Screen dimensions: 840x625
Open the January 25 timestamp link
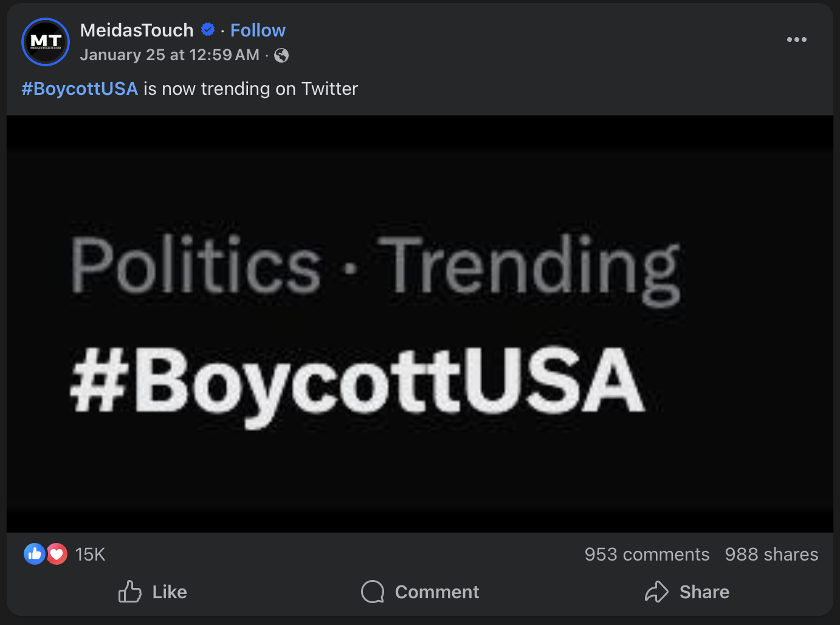coord(170,55)
